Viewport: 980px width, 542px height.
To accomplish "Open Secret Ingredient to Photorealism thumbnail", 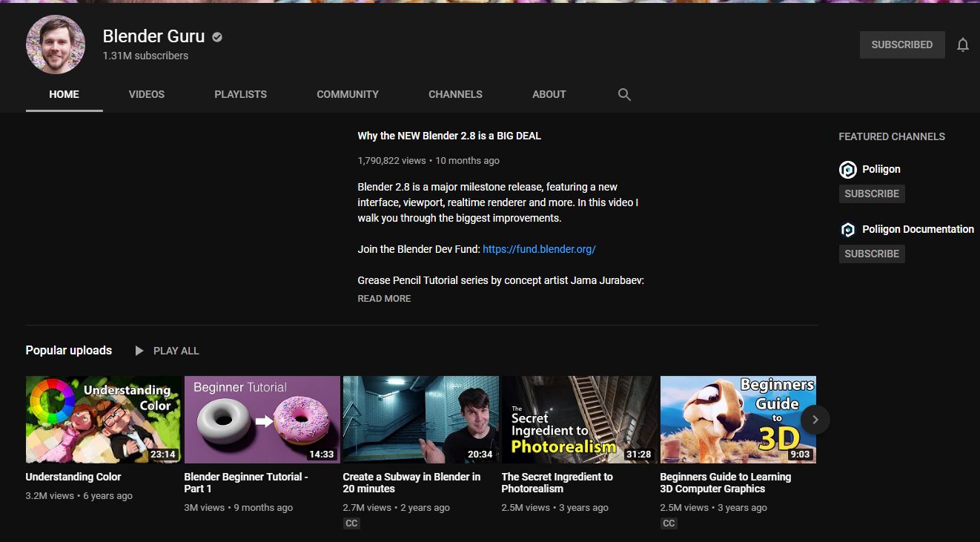I will (580, 420).
